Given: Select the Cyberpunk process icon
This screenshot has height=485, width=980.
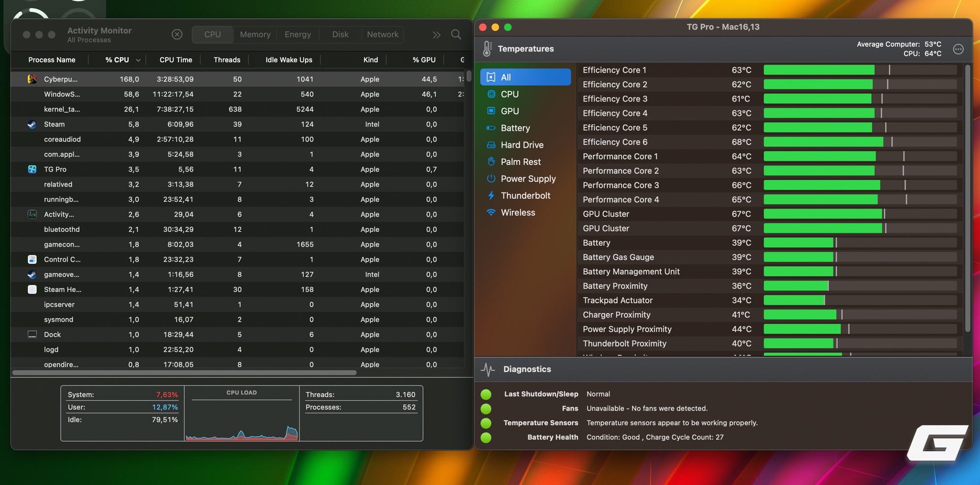Looking at the screenshot, I should pyautogui.click(x=32, y=79).
